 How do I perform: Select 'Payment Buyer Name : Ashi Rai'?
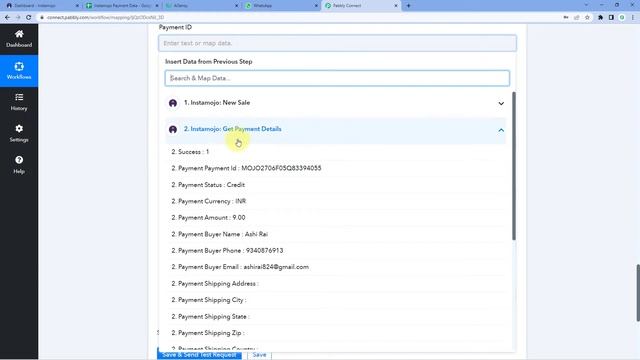[x=336, y=234]
